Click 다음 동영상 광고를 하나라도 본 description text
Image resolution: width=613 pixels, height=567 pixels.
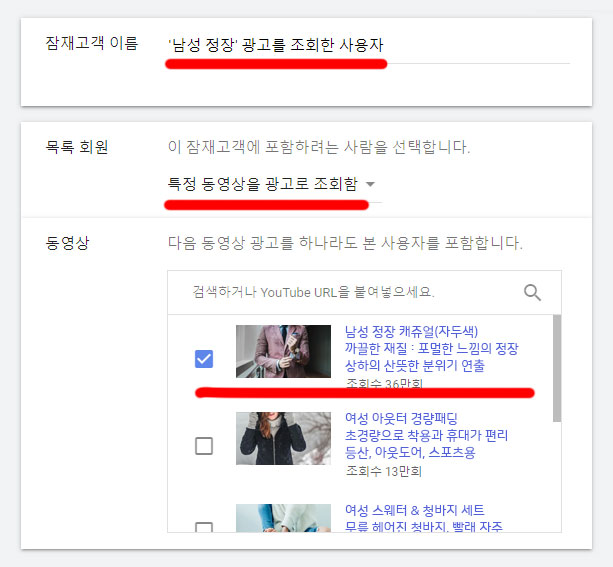pyautogui.click(x=345, y=243)
